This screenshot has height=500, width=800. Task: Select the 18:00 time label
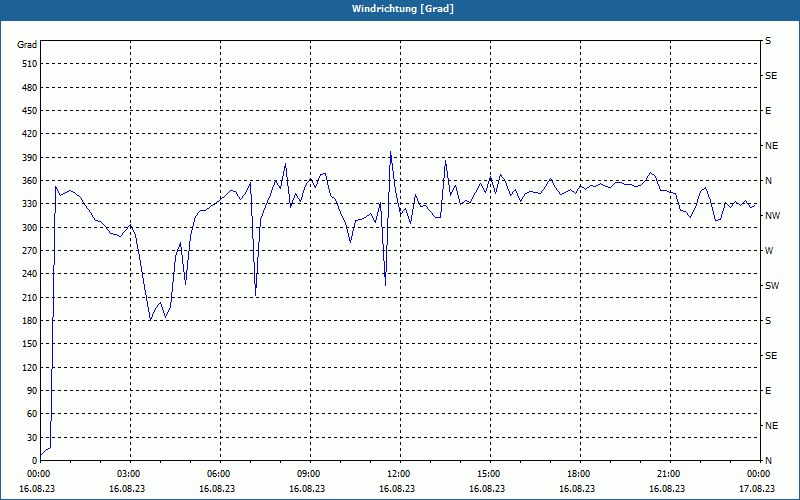click(x=577, y=474)
